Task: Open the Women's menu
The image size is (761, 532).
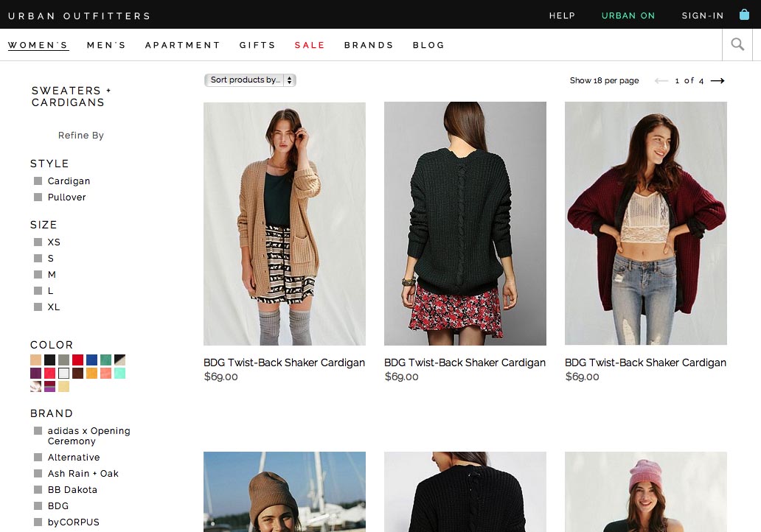Action: [38, 46]
